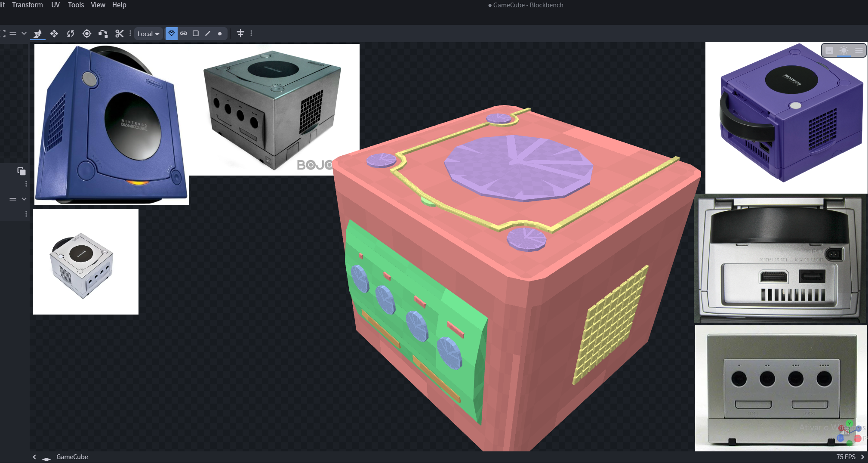This screenshot has width=868, height=463.
Task: Open the Transform menu
Action: pos(28,5)
